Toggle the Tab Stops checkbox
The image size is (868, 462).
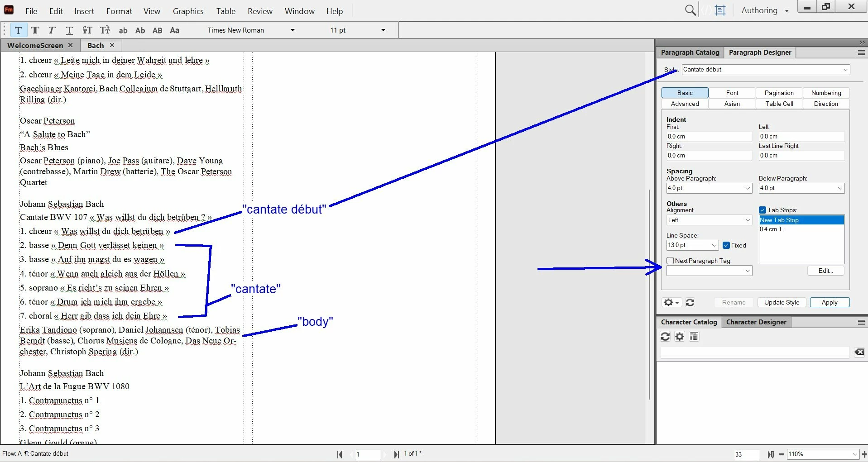(762, 210)
